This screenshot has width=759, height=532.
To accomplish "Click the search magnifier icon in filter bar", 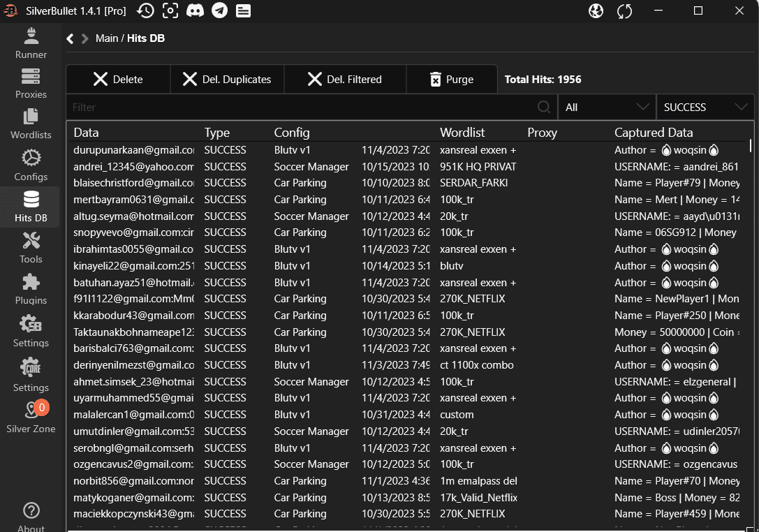I will [x=544, y=108].
